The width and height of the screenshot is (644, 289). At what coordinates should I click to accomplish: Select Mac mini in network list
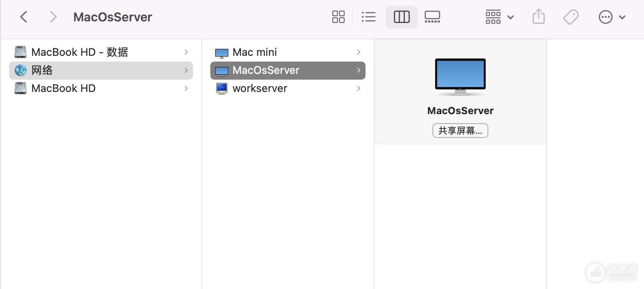pyautogui.click(x=287, y=52)
